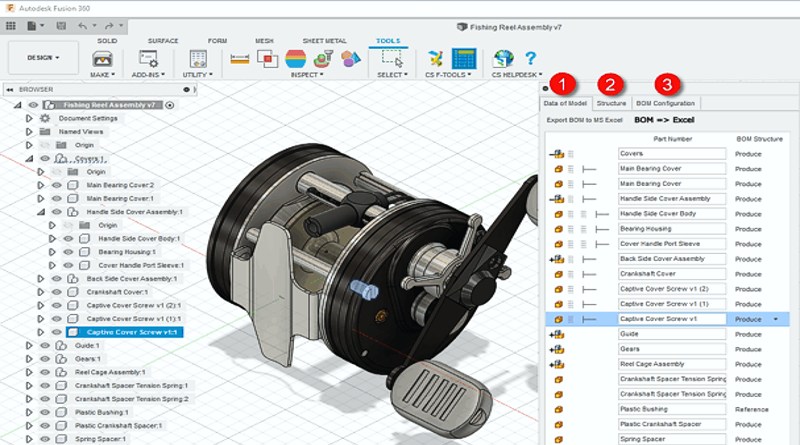Click the blue question mark help icon
800x445 pixels.
(531, 58)
